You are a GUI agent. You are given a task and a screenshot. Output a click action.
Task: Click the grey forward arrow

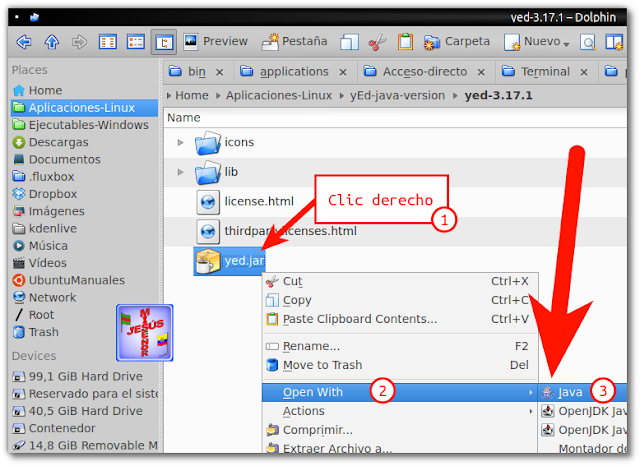79,42
